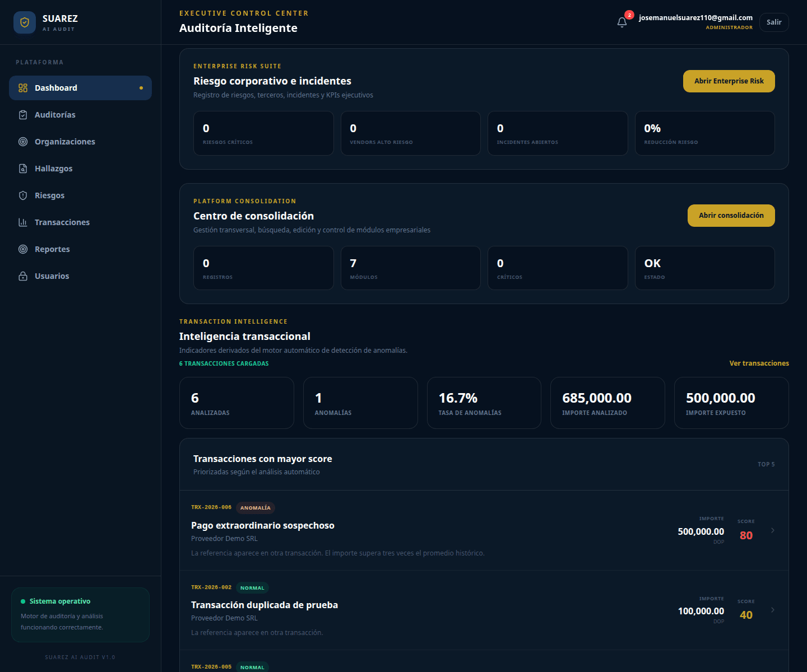Click Transacción duplicada de prueba title
The height and width of the screenshot is (672, 807).
pyautogui.click(x=265, y=605)
